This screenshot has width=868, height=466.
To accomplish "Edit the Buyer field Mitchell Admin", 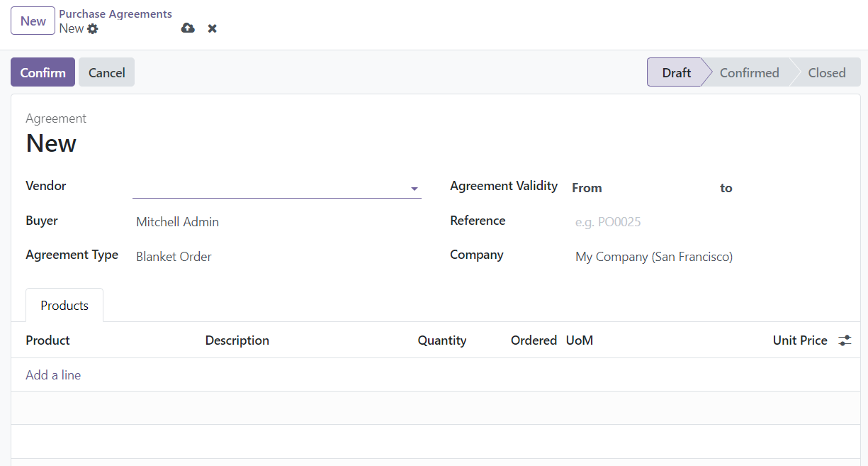I will point(276,222).
